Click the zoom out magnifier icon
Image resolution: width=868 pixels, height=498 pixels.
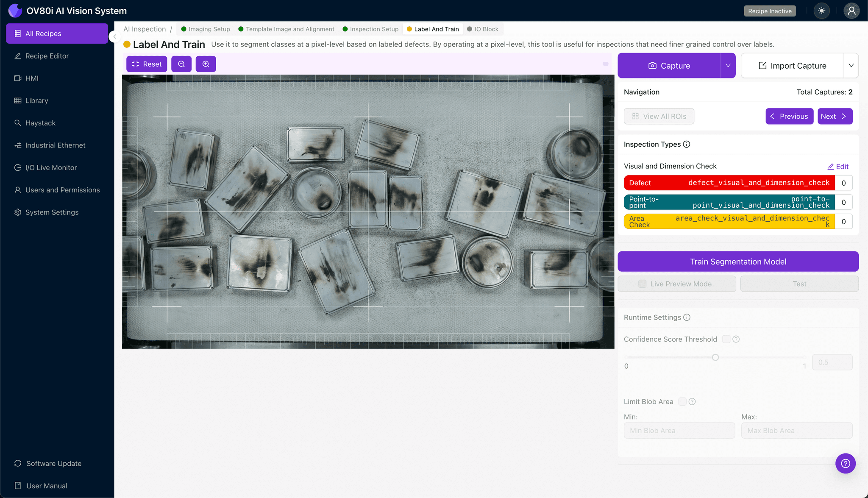pyautogui.click(x=181, y=64)
